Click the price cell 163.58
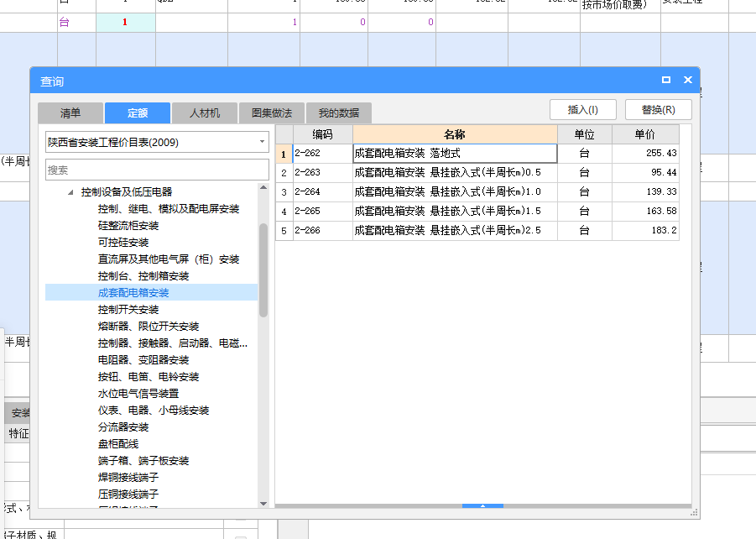 645,212
